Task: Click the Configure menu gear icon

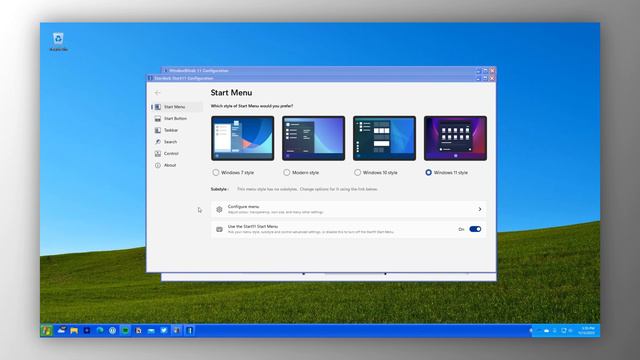Action: click(x=219, y=209)
